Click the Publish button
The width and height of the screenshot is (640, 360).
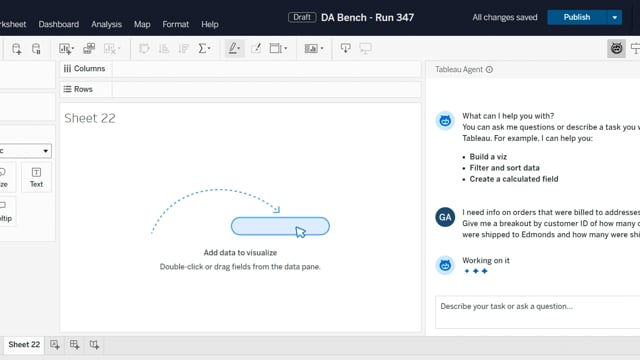(577, 17)
